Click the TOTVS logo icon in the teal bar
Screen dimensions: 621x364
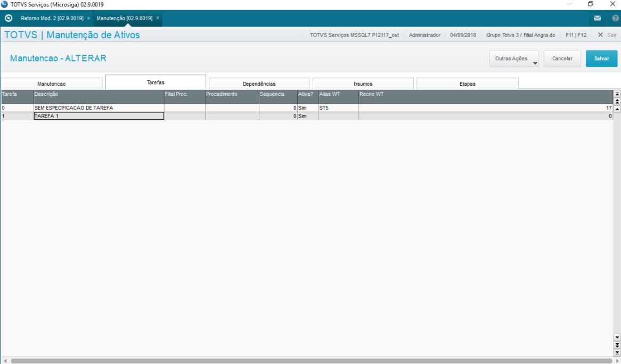(x=9, y=18)
